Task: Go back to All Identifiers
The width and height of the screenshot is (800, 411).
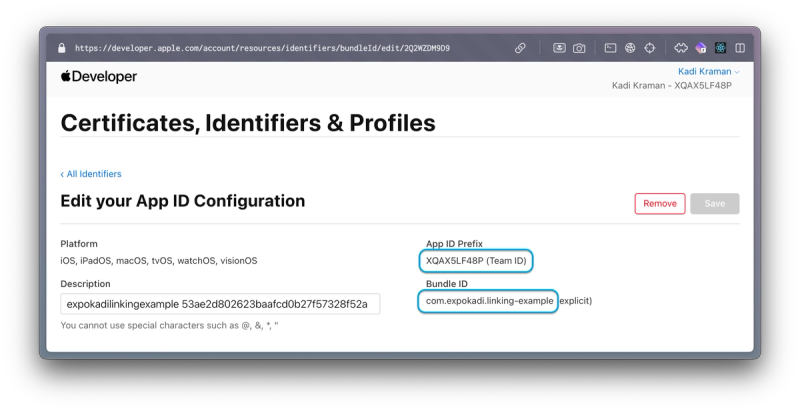Action: 91,174
